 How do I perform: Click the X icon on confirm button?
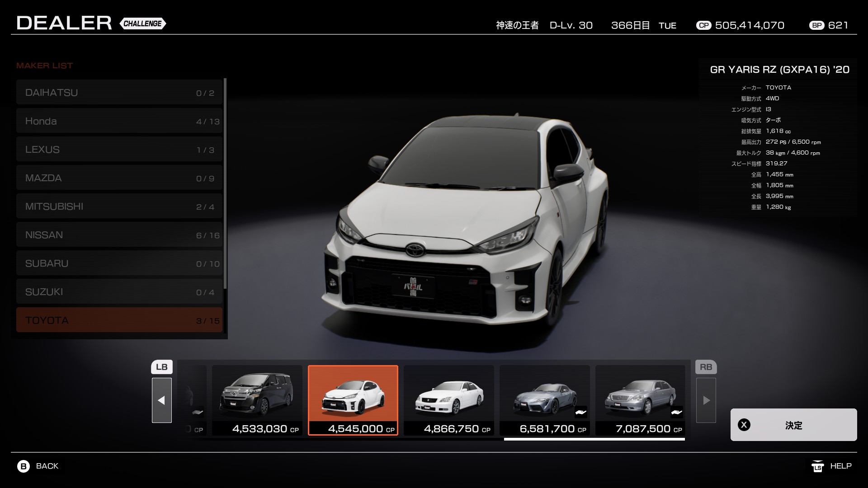(744, 425)
